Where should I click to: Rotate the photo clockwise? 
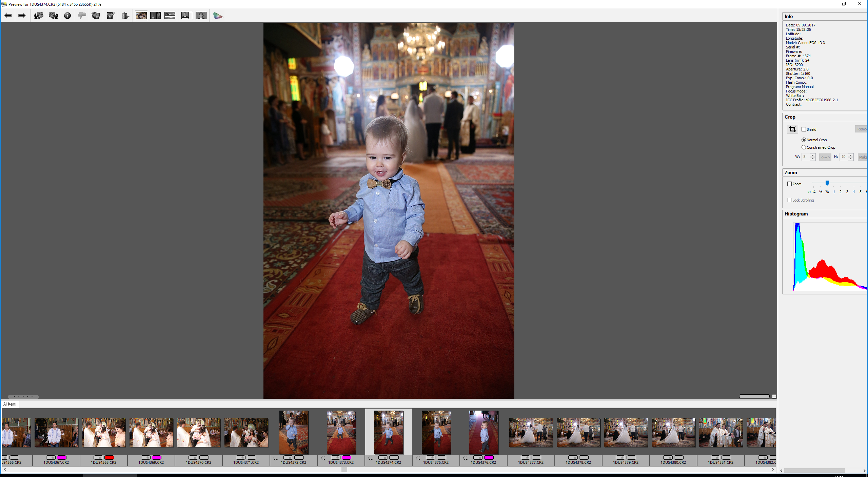click(53, 16)
